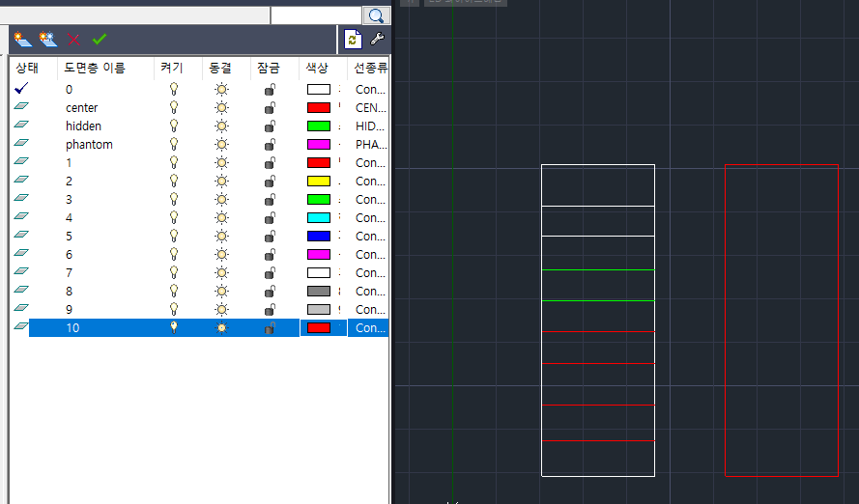Open linetype selection for layer phantom
859x504 pixels.
pos(369,144)
